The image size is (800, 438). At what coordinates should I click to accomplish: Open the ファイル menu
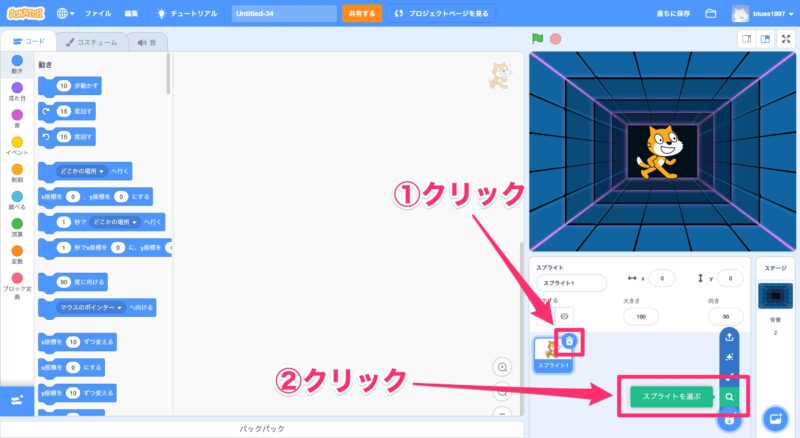click(98, 14)
